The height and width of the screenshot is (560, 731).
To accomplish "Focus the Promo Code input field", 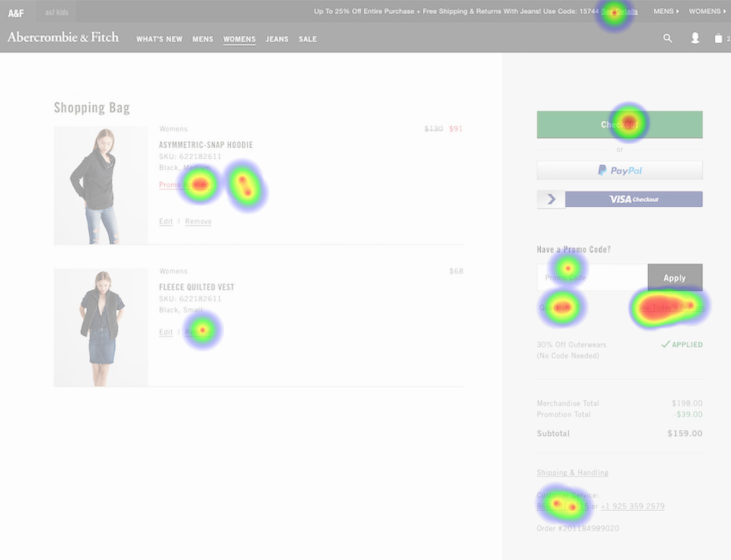I will (592, 277).
